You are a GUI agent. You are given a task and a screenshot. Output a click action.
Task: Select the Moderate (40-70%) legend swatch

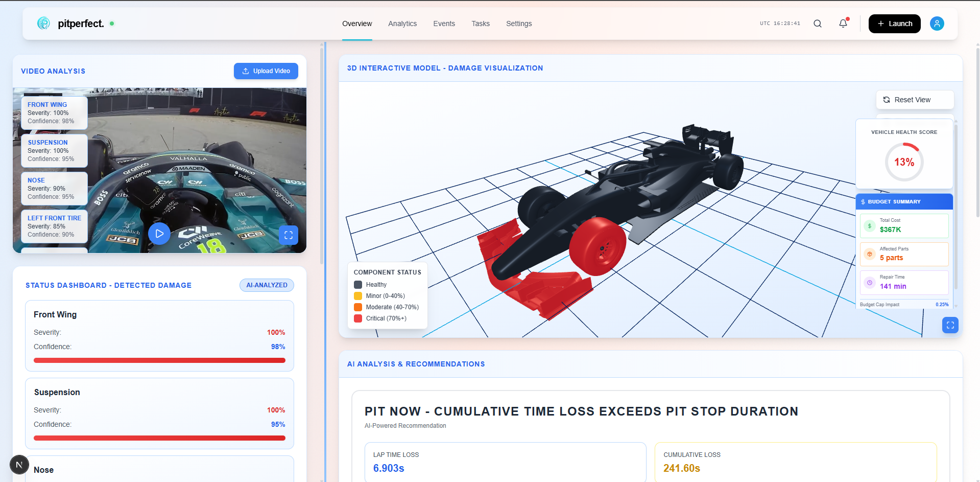[358, 307]
